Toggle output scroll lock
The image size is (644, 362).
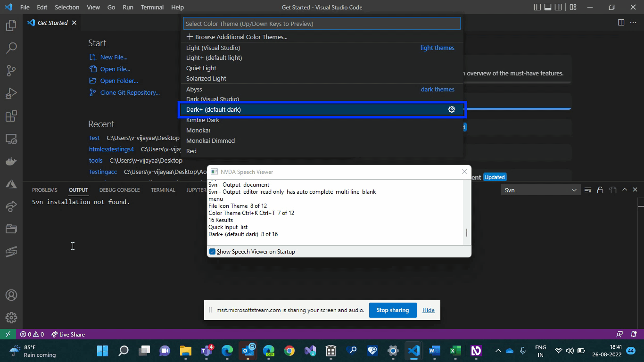[x=600, y=190]
